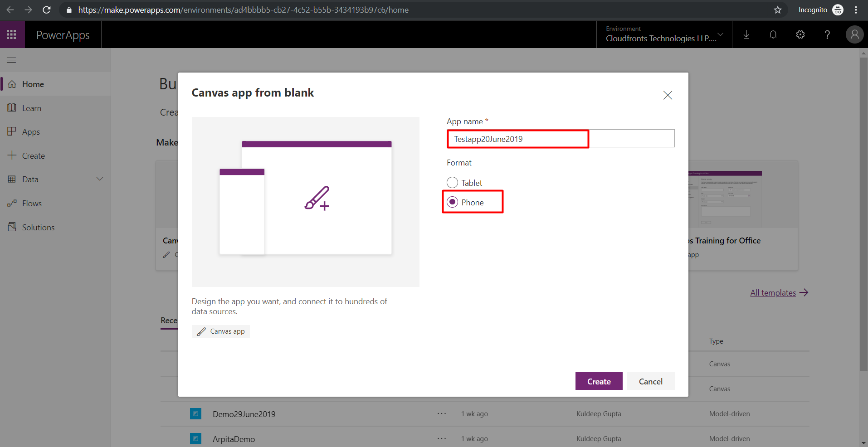This screenshot has height=447, width=868.
Task: Open more options for Demo29June2019
Action: [442, 413]
